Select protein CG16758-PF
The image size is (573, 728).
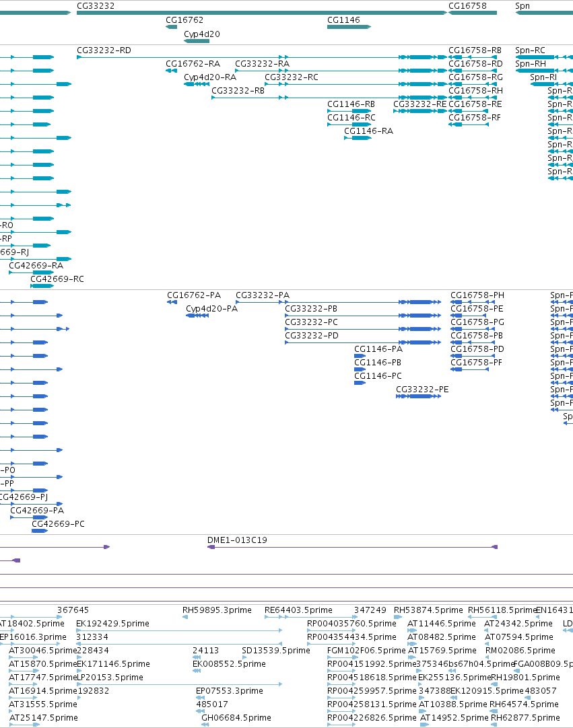469,369
